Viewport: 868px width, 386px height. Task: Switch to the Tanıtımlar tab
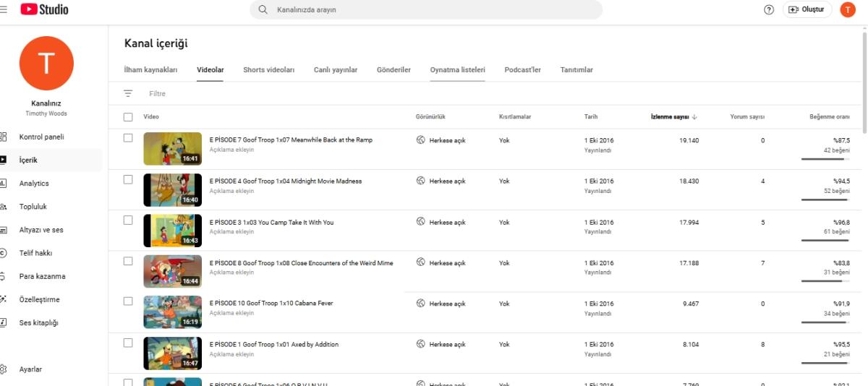tap(576, 70)
